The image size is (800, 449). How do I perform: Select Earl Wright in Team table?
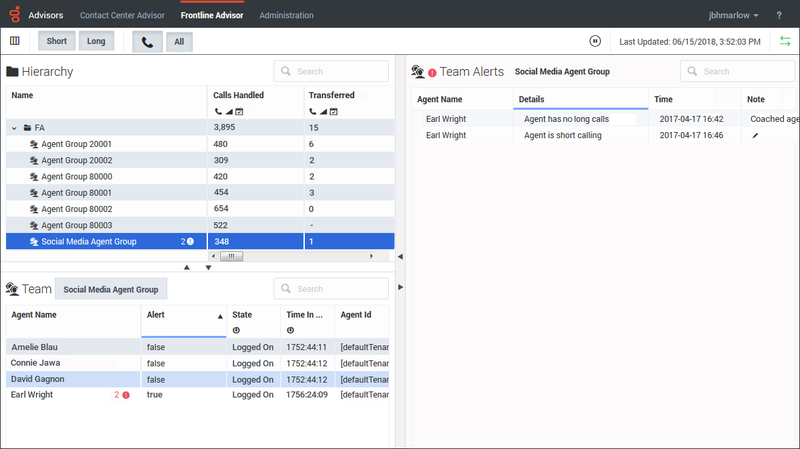197,395
